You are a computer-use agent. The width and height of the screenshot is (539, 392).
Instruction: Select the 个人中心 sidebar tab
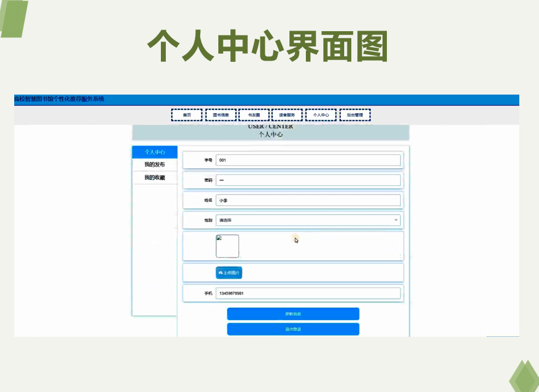coord(155,152)
